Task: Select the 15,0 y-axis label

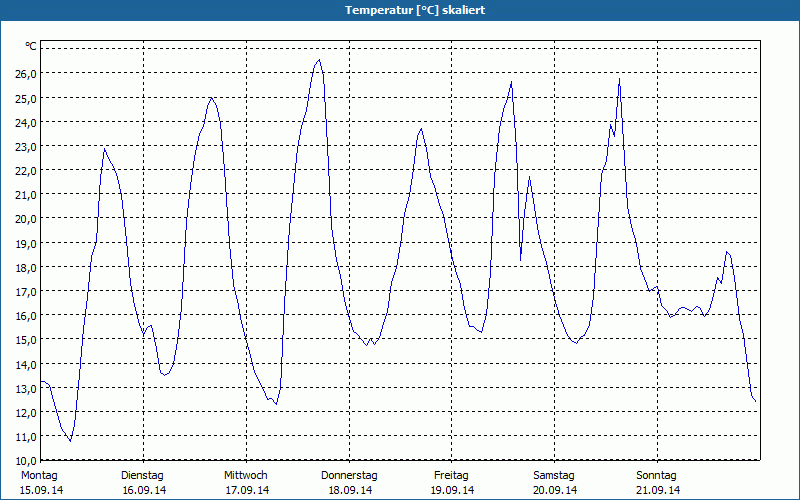Action: click(x=25, y=340)
